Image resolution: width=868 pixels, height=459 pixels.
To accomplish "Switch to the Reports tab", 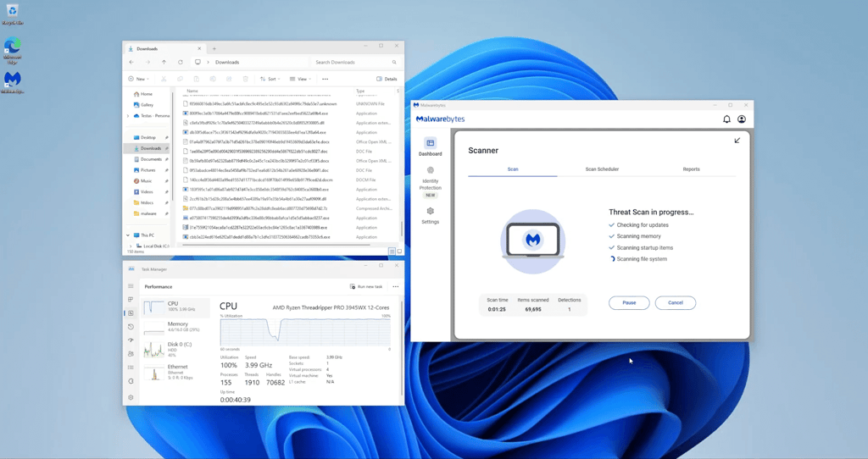I will click(691, 169).
